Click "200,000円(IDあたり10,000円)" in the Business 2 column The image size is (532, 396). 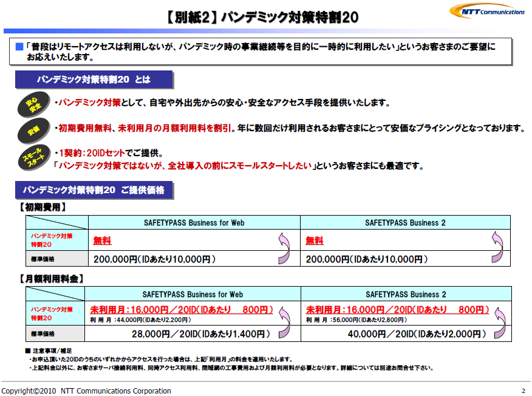[367, 259]
